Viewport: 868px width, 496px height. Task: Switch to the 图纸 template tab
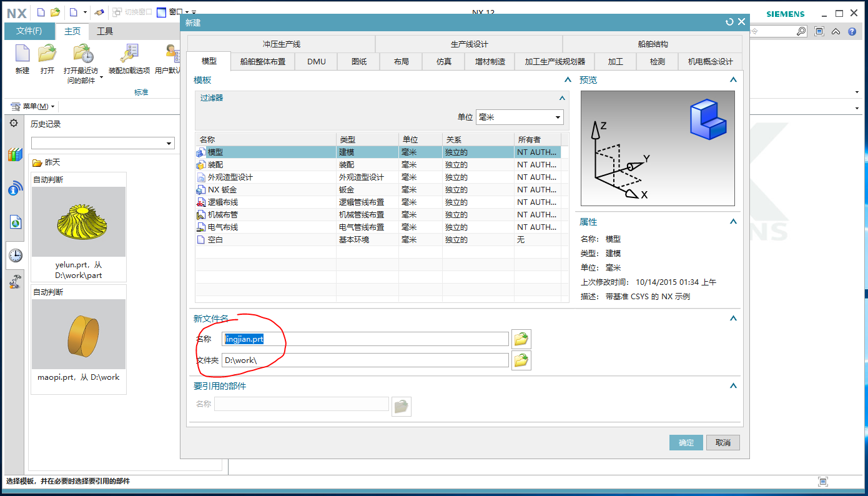pyautogui.click(x=359, y=61)
